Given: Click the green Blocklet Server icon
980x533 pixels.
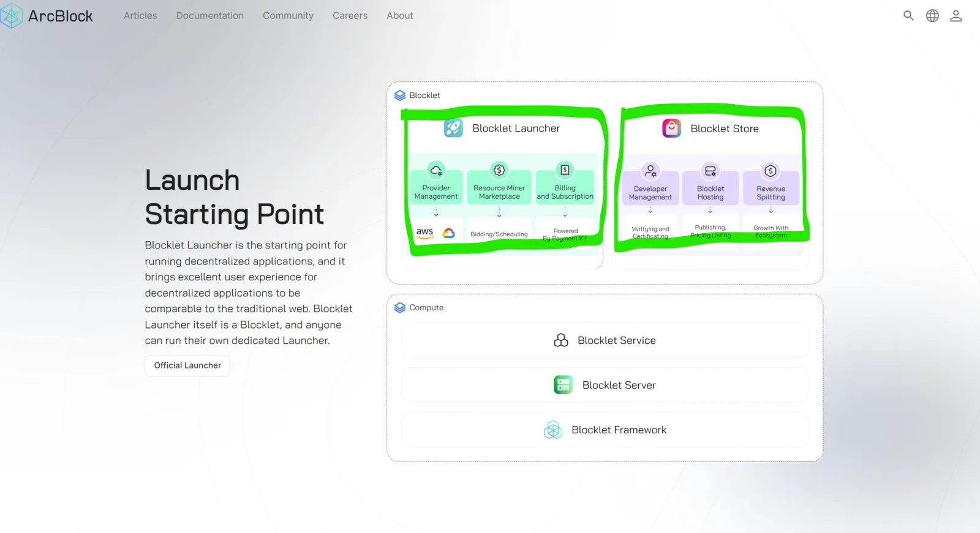Looking at the screenshot, I should pyautogui.click(x=563, y=385).
